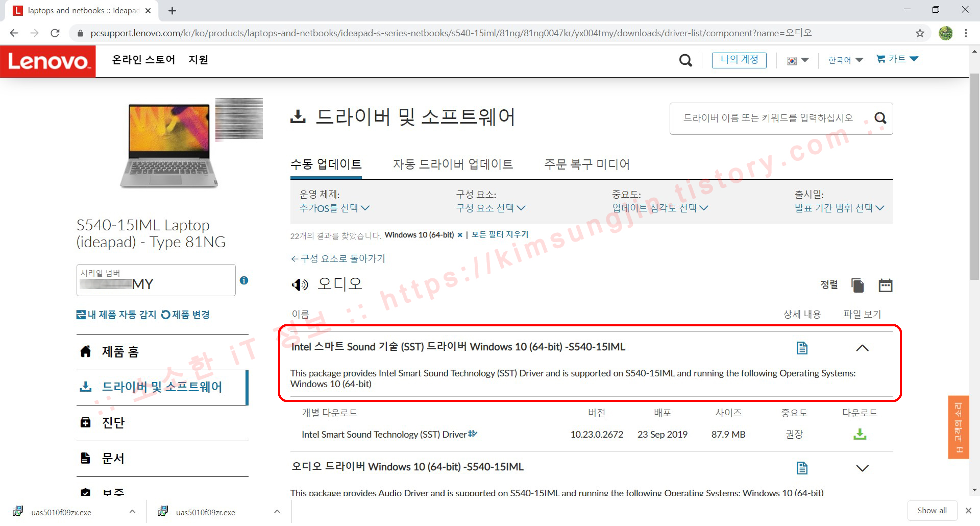
Task: Click 오디오 드라이버 Windows 10 title
Action: click(x=407, y=467)
